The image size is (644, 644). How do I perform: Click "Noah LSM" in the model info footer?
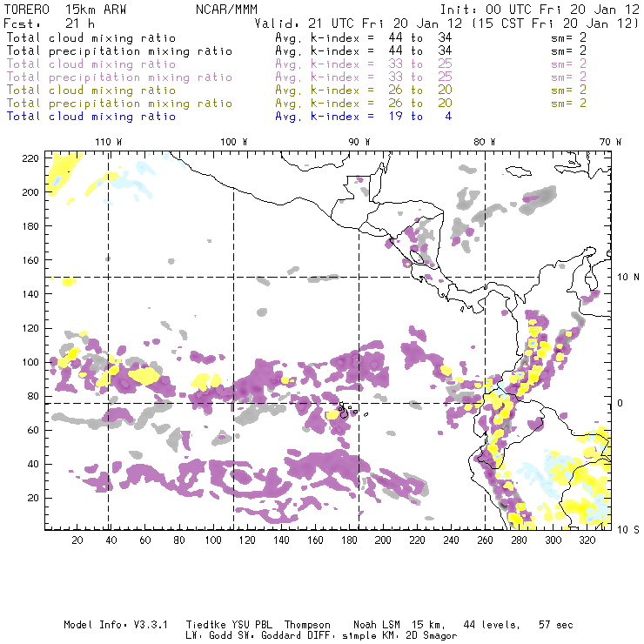pos(377,625)
